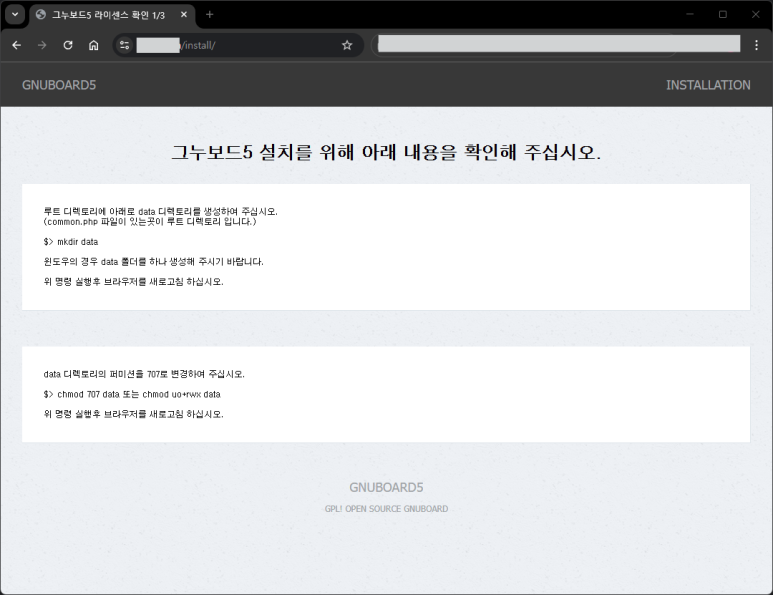Viewport: 773px width, 595px height.
Task: Click the line data 디렉토리의 퍼미션을 707로 변경하여 주십시오
Action: 144,374
